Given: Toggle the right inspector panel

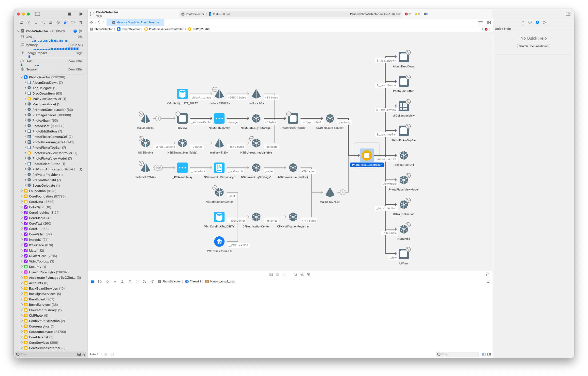Looking at the screenshot, I should 568,14.
